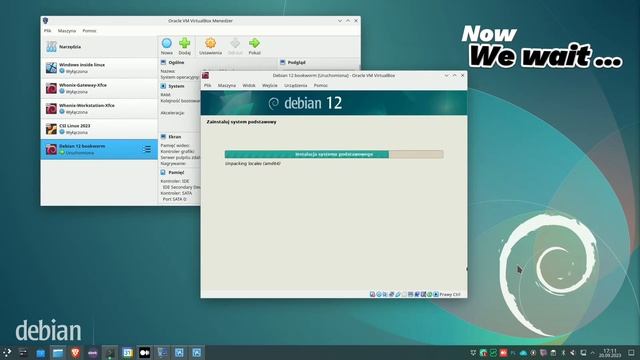Select the CSI Linux 2023 machine
The width and height of the screenshot is (640, 360).
[x=99, y=129]
